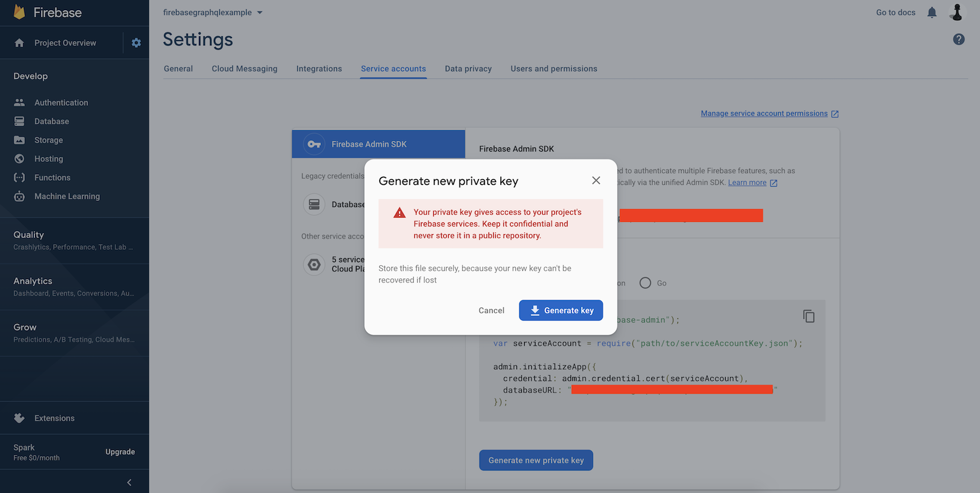Open Hosting in the sidebar
980x493 pixels.
tap(49, 159)
